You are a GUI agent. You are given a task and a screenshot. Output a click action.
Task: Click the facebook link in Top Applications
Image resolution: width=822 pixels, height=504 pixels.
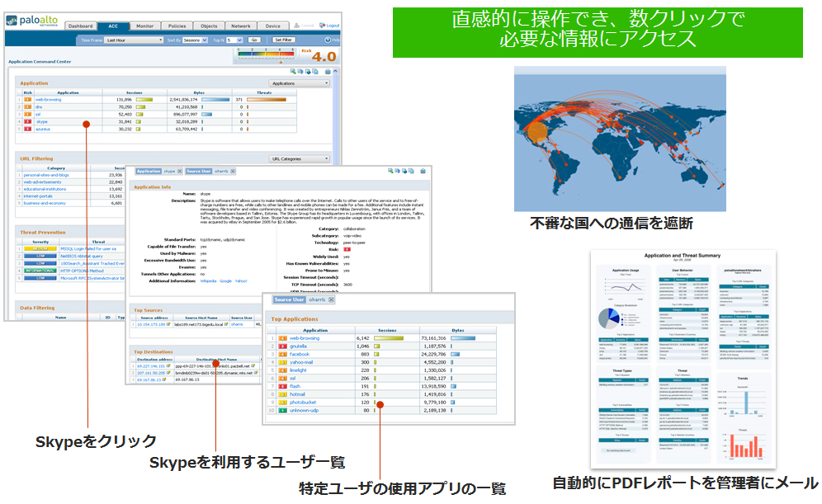click(300, 354)
